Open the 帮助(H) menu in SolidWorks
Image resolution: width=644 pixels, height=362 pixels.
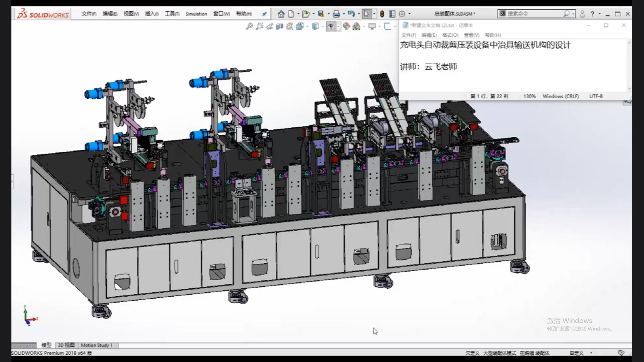point(244,14)
